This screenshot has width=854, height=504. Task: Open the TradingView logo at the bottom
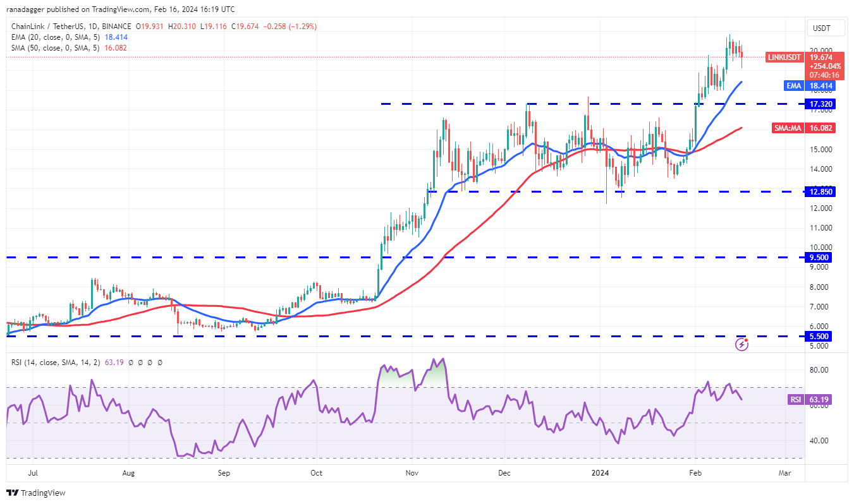pyautogui.click(x=36, y=493)
